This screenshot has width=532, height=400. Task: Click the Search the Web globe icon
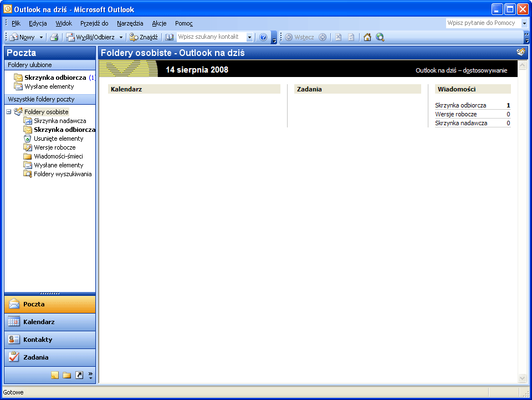380,37
